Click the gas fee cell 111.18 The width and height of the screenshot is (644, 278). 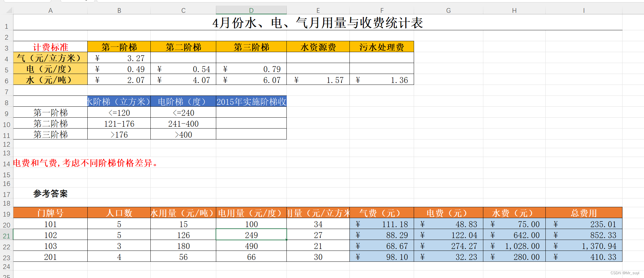[382, 224]
